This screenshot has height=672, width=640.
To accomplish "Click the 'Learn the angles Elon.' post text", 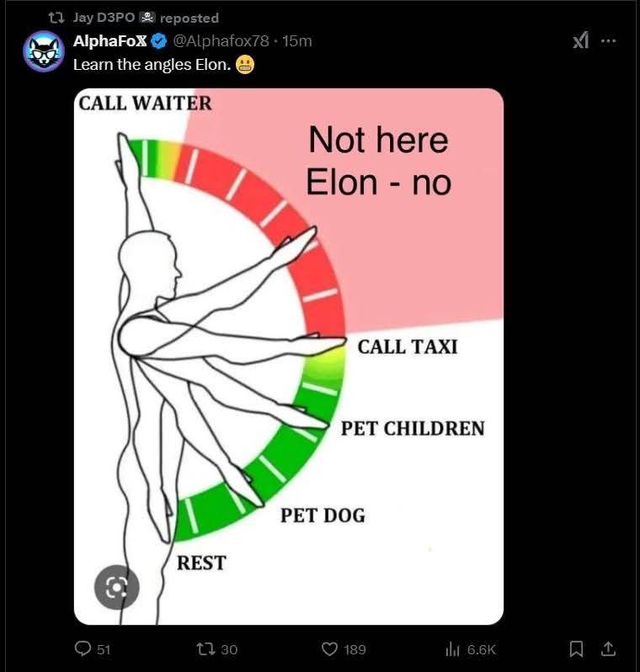I will click(152, 66).
